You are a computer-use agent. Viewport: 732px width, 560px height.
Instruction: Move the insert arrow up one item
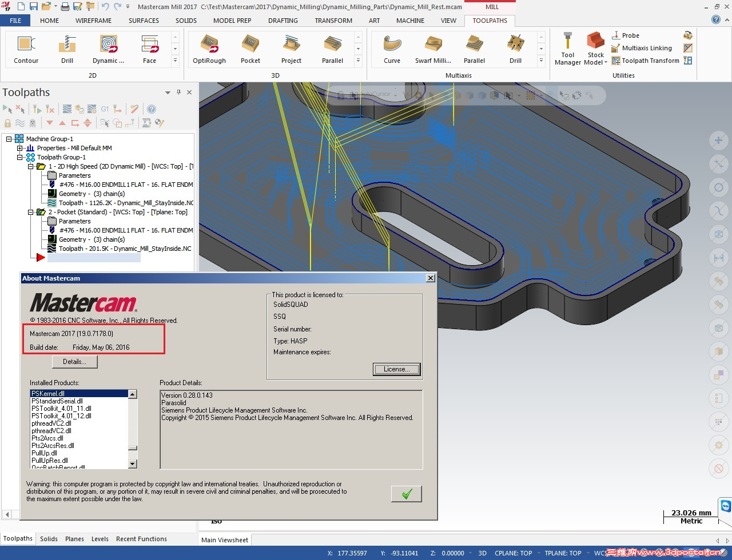tap(62, 123)
